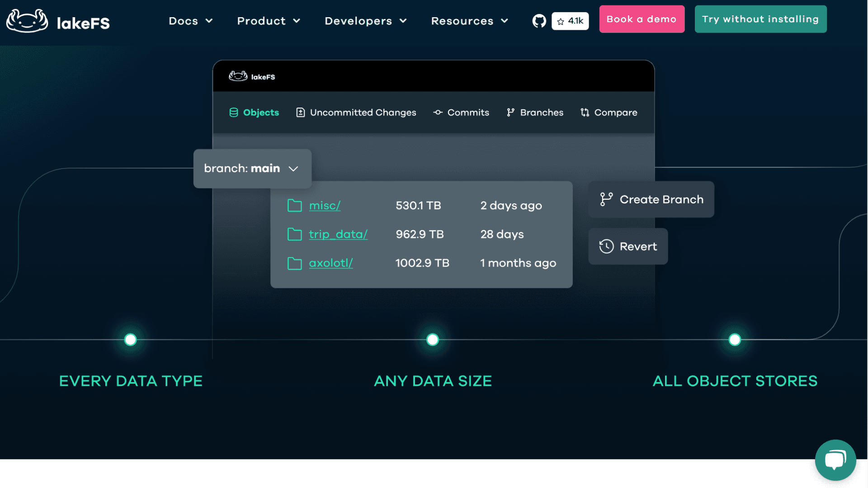The width and height of the screenshot is (868, 488).
Task: Open the branch: main selector
Action: 252,169
